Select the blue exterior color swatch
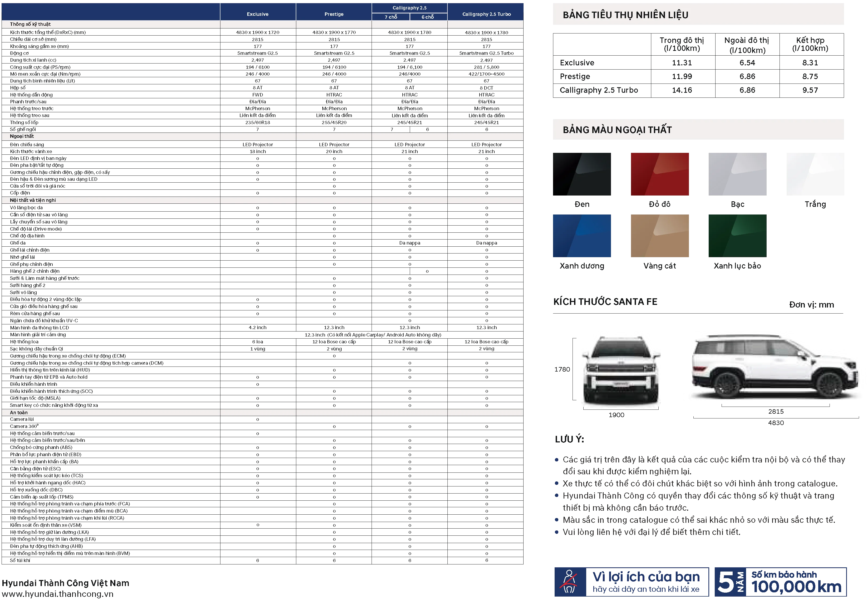The height and width of the screenshot is (600, 868). coord(581,235)
